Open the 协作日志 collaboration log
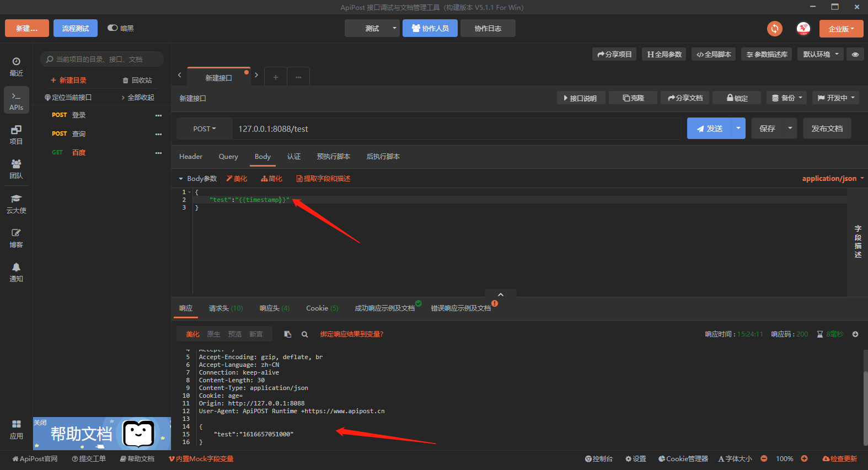Image resolution: width=868 pixels, height=470 pixels. coord(488,28)
